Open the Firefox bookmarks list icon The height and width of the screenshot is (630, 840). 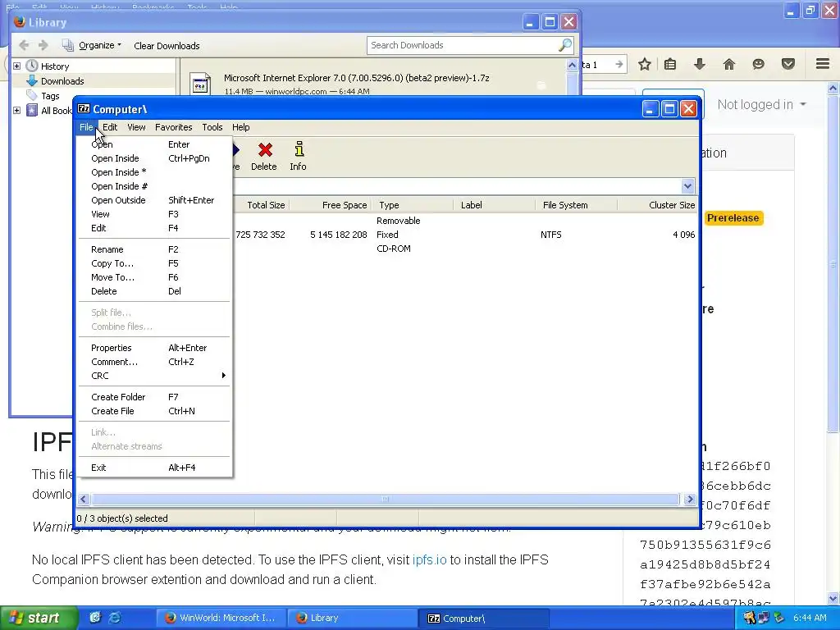[669, 64]
